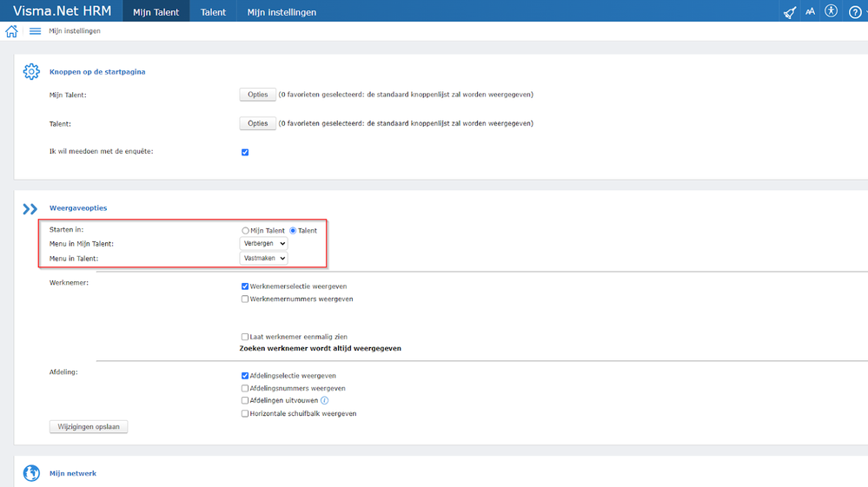This screenshot has height=487, width=868.
Task: Uncheck Ik wil meedoen met de enquête
Action: coord(245,153)
